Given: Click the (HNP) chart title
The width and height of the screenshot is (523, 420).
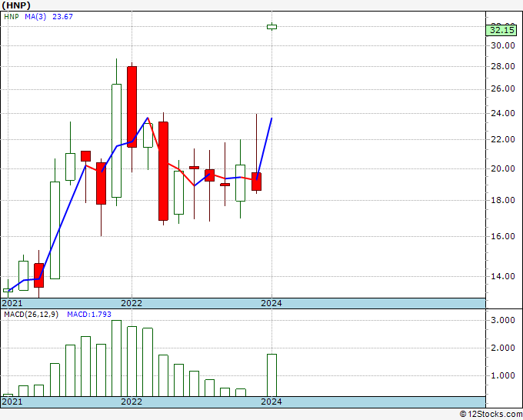Looking at the screenshot, I should [x=16, y=5].
